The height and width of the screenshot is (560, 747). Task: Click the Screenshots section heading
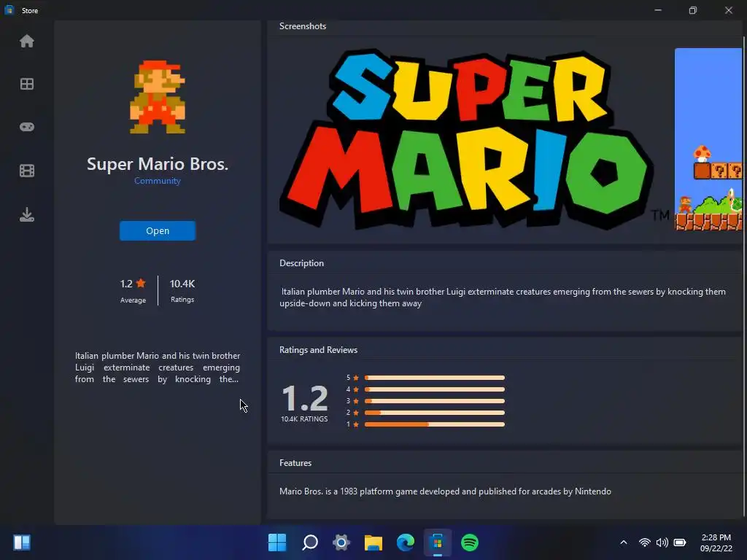(x=303, y=26)
